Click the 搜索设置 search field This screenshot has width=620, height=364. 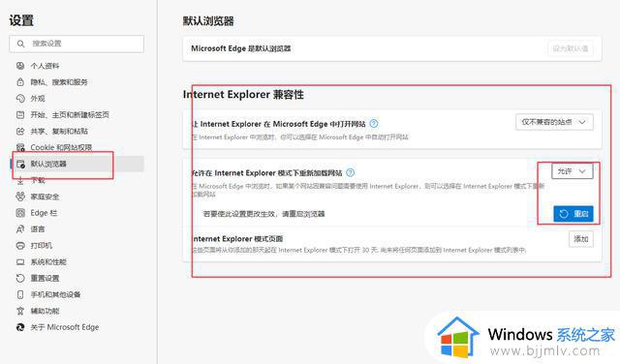click(x=77, y=44)
